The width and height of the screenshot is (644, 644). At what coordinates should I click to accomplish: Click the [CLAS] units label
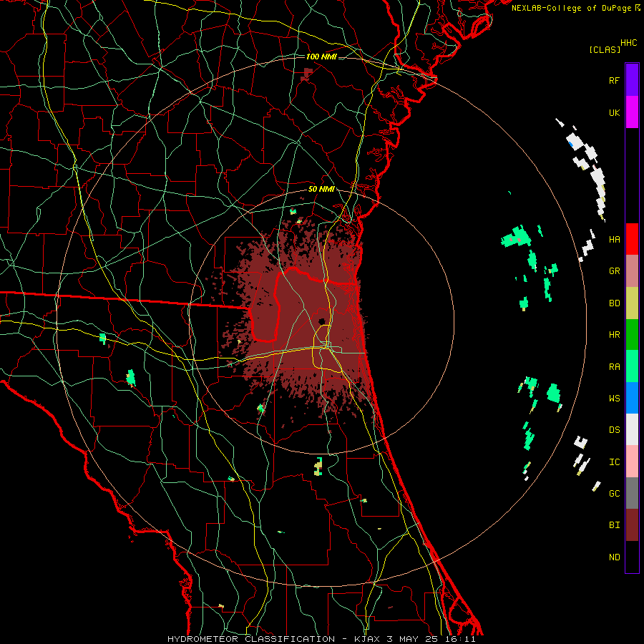(605, 49)
